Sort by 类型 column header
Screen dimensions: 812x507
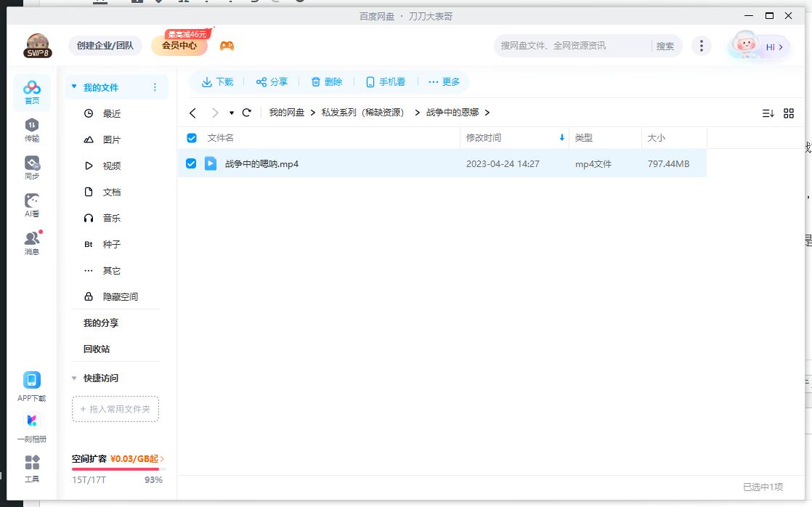click(x=584, y=138)
